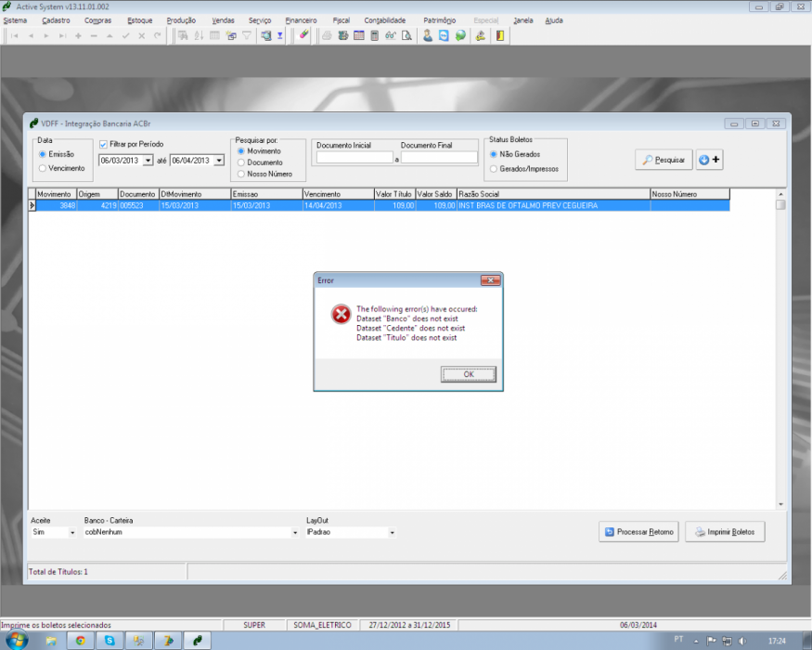Open the end date 06/04/2013 dropdown
Screen dimensions: 812x650
click(219, 161)
